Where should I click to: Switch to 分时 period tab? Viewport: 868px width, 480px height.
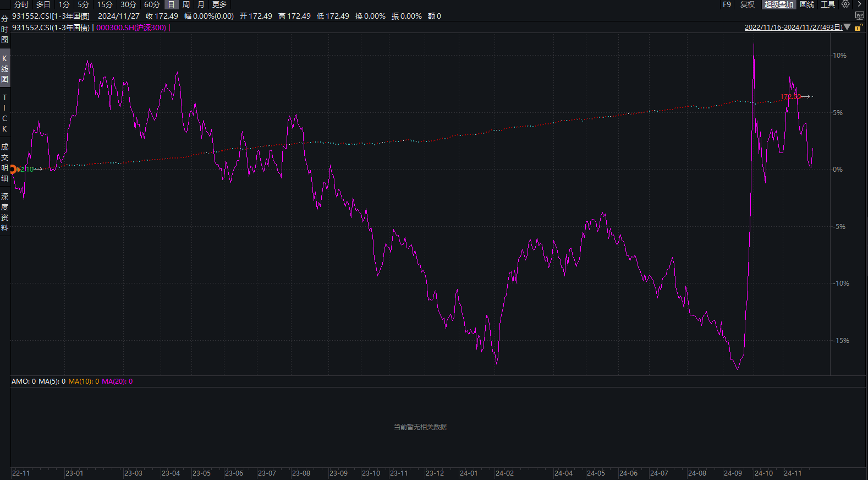(21, 4)
